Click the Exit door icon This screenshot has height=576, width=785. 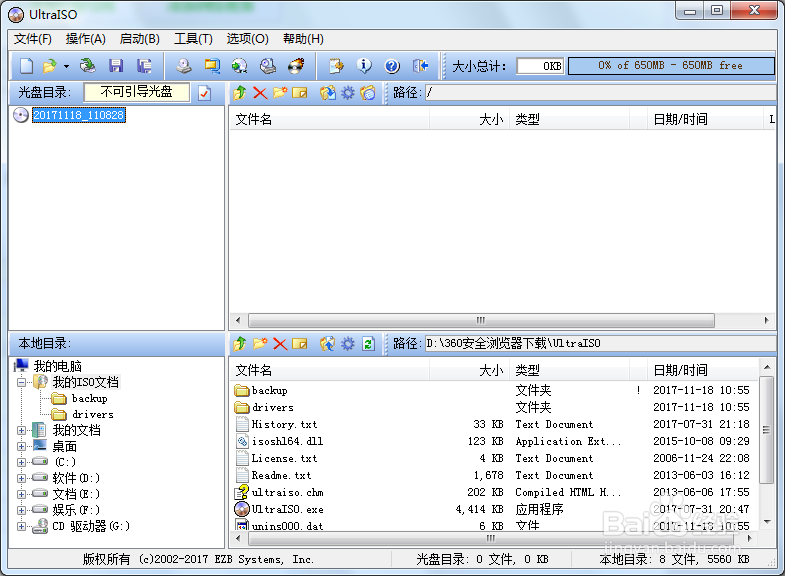[420, 66]
